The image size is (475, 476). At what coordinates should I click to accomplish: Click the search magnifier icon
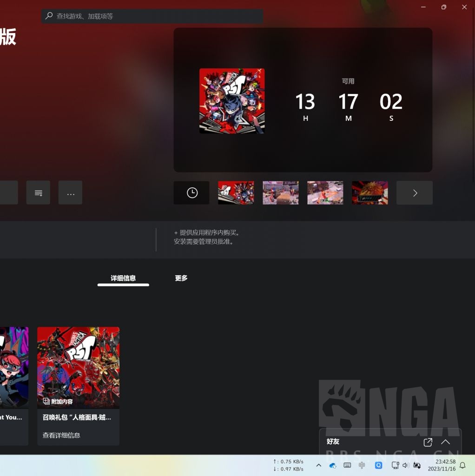(x=49, y=16)
